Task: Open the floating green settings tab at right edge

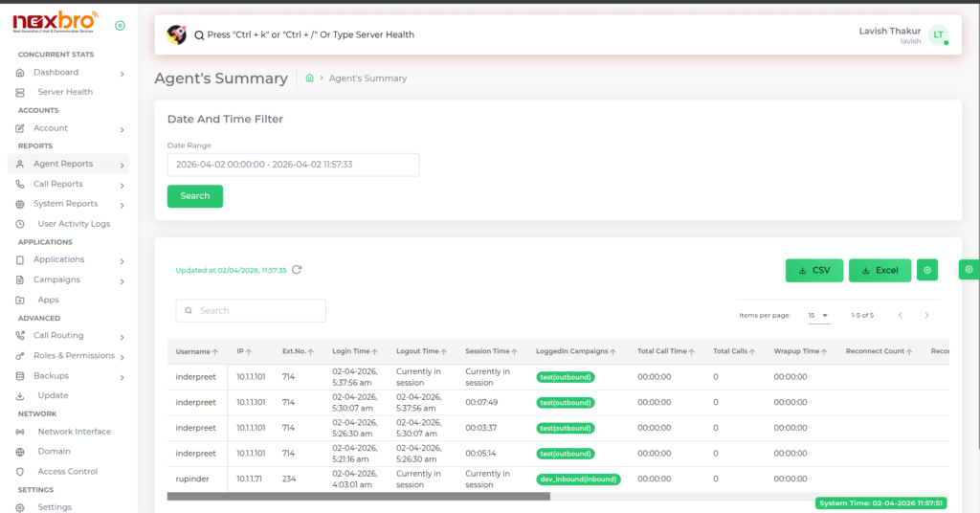Action: coord(969,270)
